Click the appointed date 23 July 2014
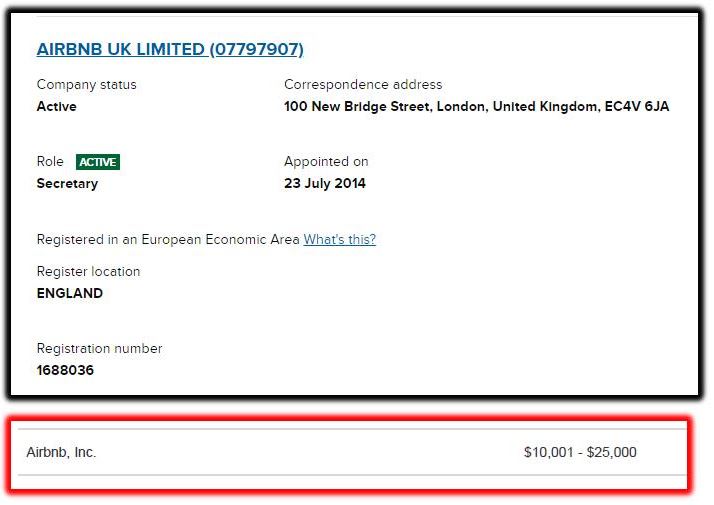Image resolution: width=714 pixels, height=505 pixels. 325,184
